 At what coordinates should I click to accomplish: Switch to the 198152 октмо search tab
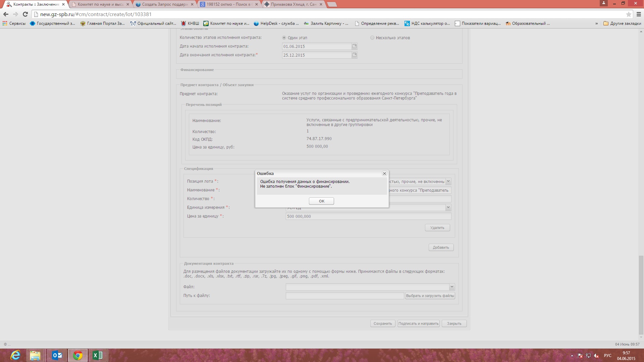[x=229, y=4]
